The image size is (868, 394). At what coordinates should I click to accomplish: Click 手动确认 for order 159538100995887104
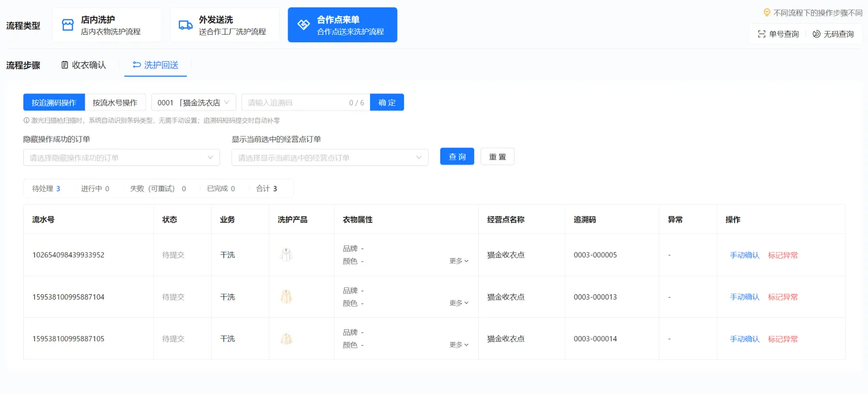coord(744,297)
